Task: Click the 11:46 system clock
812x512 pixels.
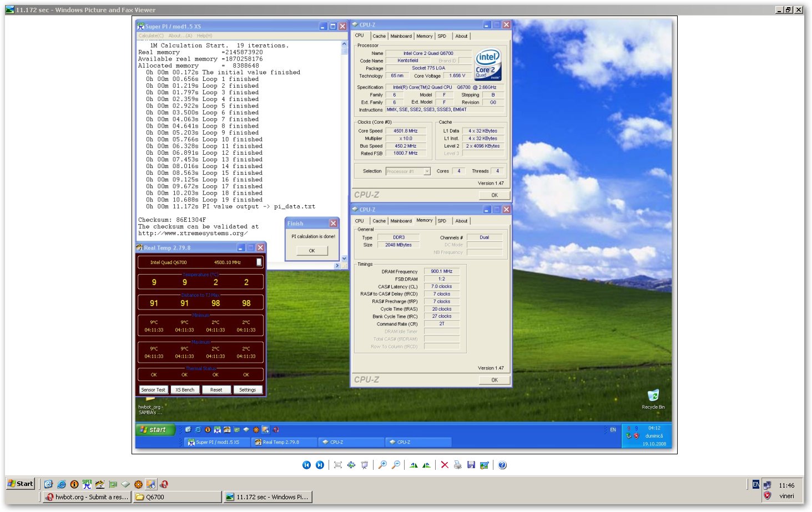Action: tap(786, 485)
